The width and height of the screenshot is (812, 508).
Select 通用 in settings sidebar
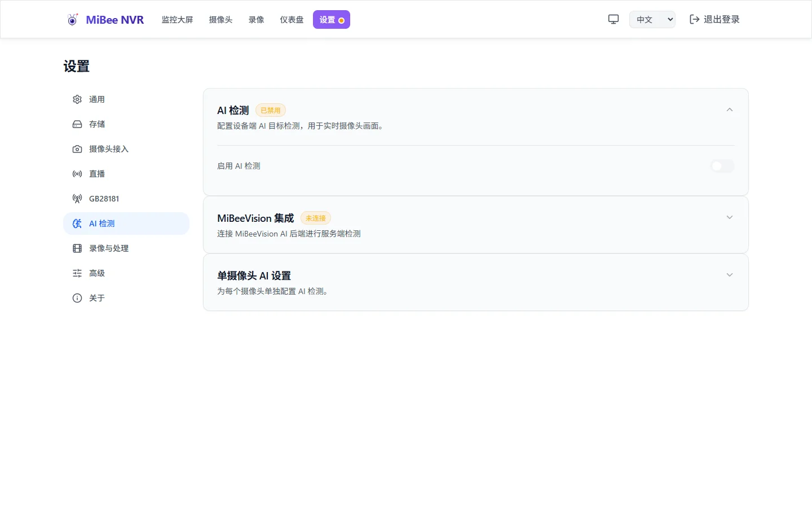(x=126, y=99)
